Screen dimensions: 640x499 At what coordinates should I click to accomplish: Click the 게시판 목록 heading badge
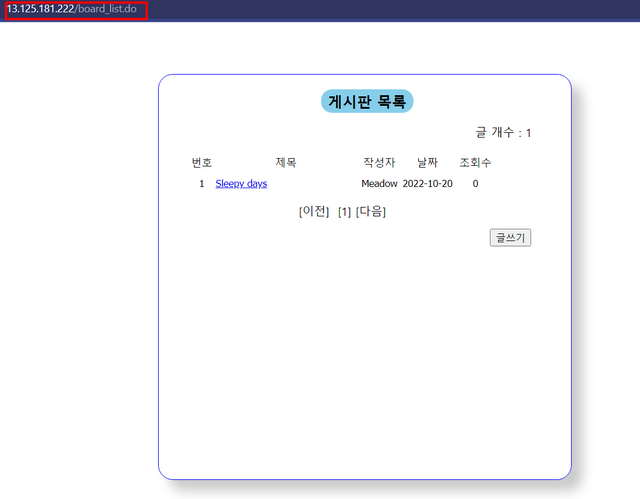pos(367,101)
